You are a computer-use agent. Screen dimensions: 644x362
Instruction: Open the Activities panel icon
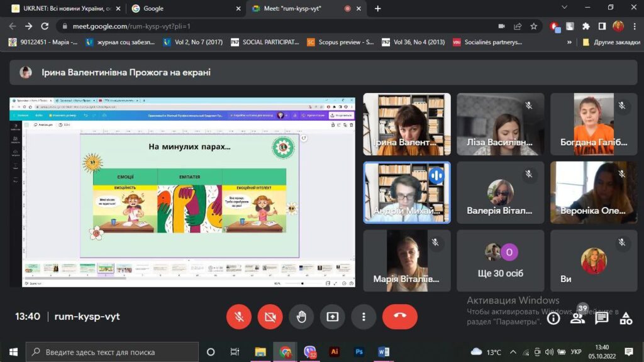click(626, 318)
